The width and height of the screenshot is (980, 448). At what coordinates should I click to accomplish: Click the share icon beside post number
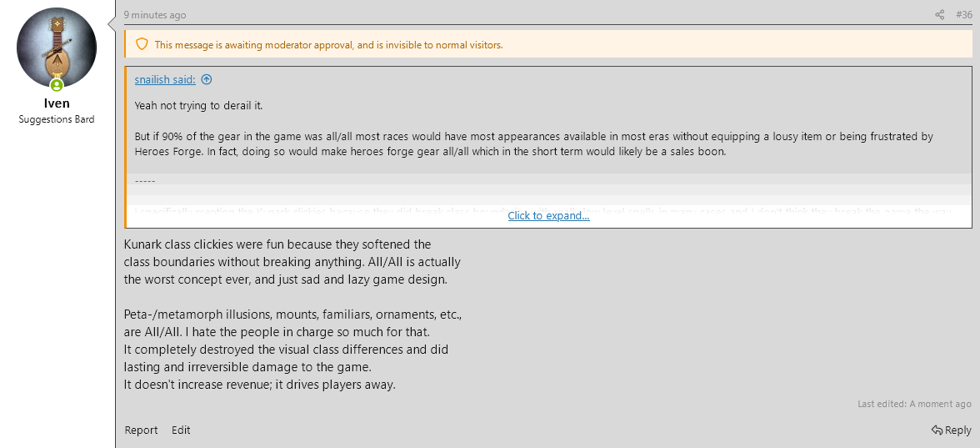[940, 15]
